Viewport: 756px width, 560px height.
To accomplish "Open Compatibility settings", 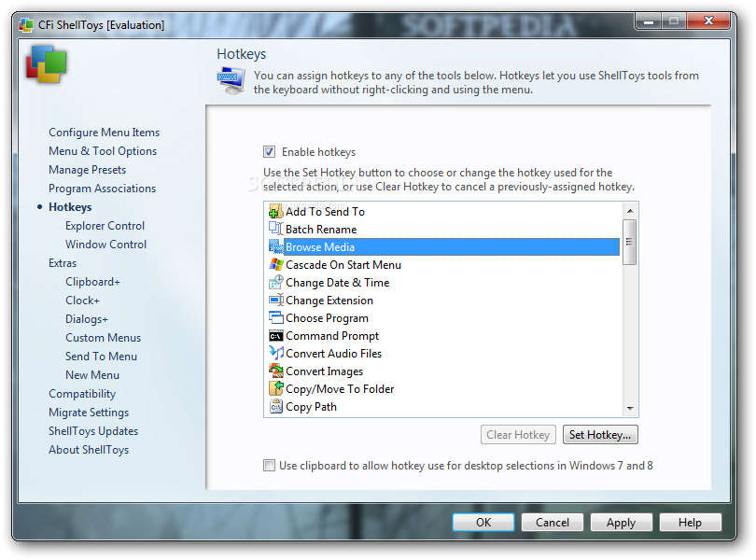I will [x=82, y=394].
